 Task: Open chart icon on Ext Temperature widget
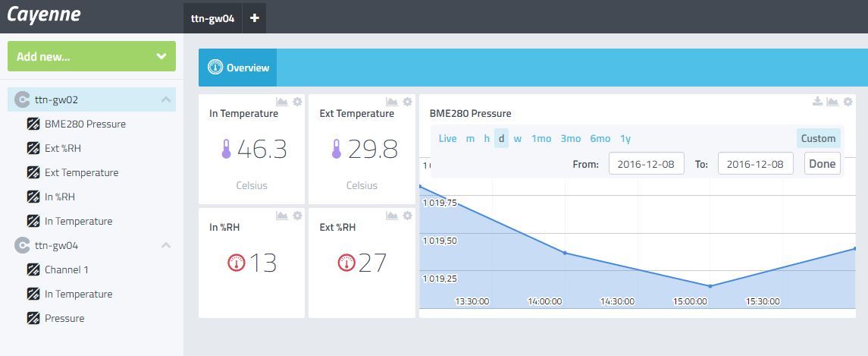pyautogui.click(x=392, y=102)
